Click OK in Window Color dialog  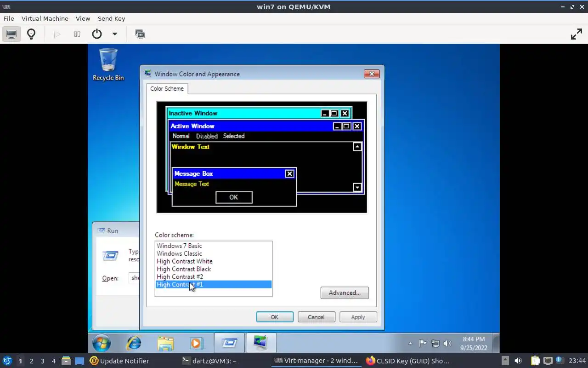[x=274, y=317]
